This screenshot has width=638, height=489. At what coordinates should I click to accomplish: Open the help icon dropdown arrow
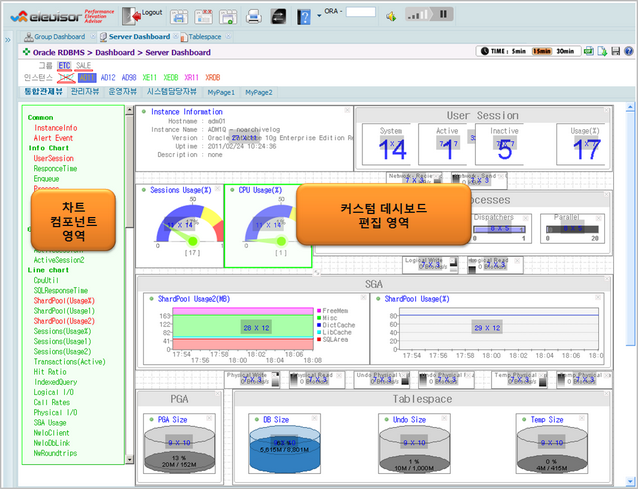click(x=318, y=17)
